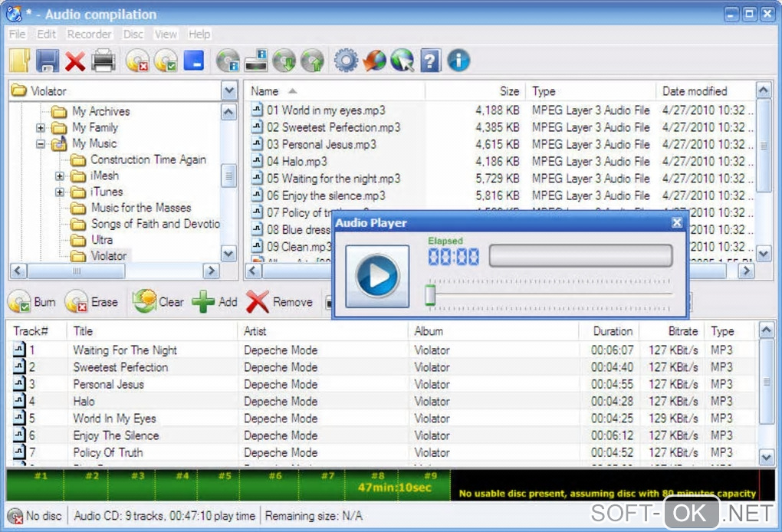Select the My Archives folder
Viewport: 782px width, 532px height.
(x=100, y=111)
